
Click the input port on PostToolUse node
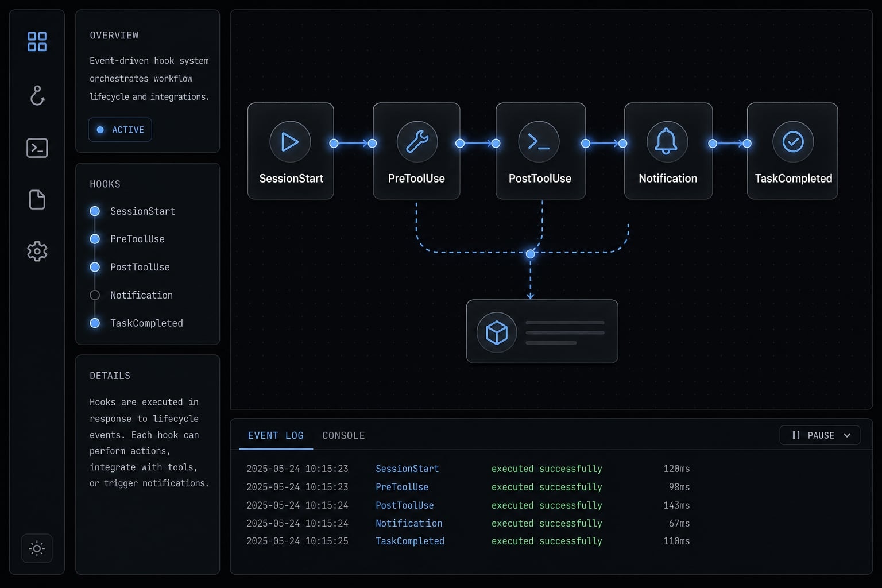(496, 144)
